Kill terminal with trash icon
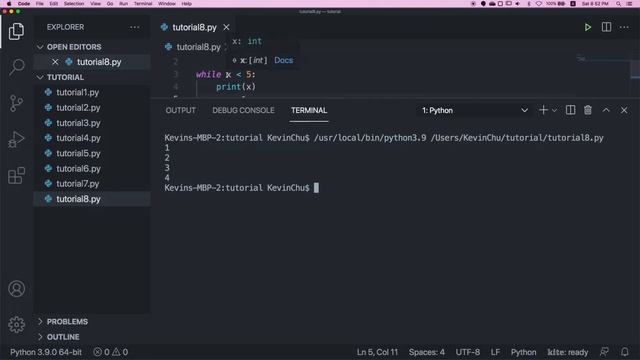The image size is (640, 360). tap(588, 110)
